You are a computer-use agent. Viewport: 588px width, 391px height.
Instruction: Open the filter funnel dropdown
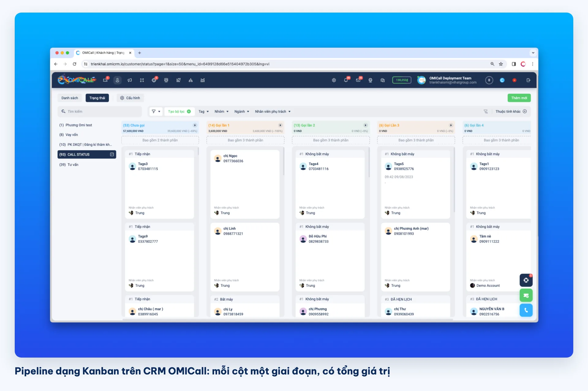click(156, 112)
